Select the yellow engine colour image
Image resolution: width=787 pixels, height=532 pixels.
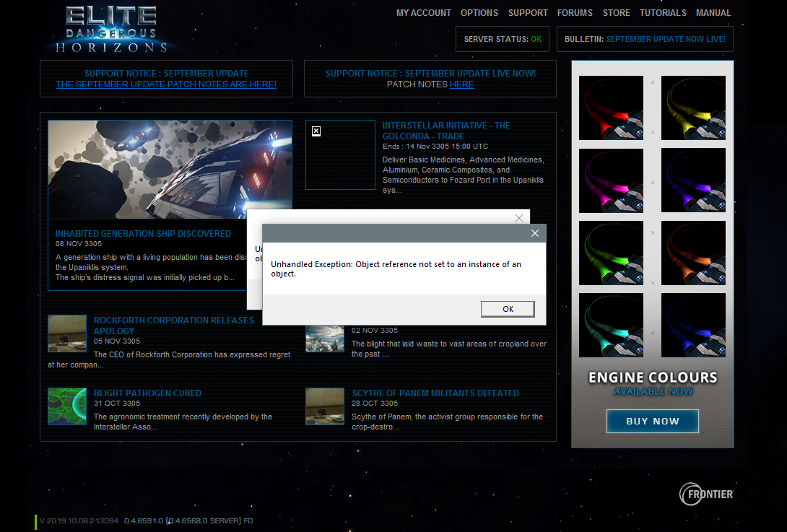pos(693,108)
